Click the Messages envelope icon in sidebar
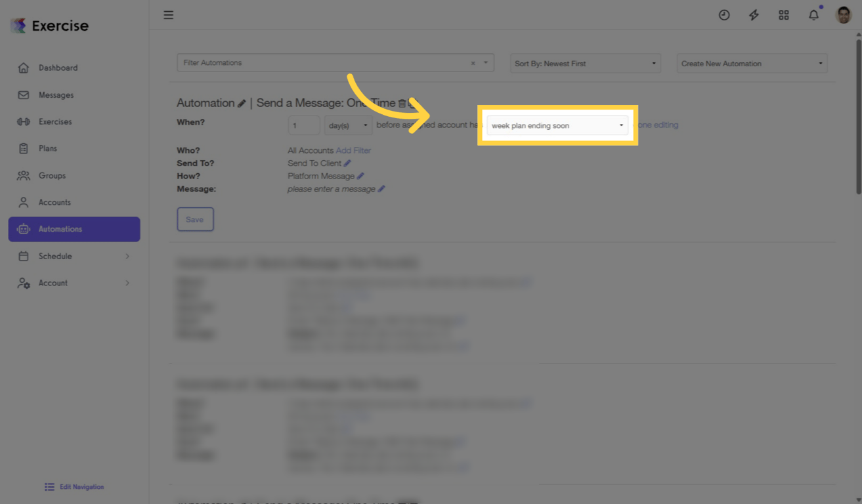Screen dimensions: 862x504 click(x=24, y=94)
